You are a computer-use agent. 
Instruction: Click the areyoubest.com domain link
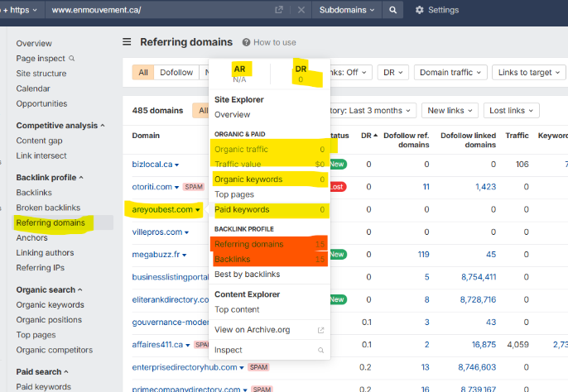point(162,209)
